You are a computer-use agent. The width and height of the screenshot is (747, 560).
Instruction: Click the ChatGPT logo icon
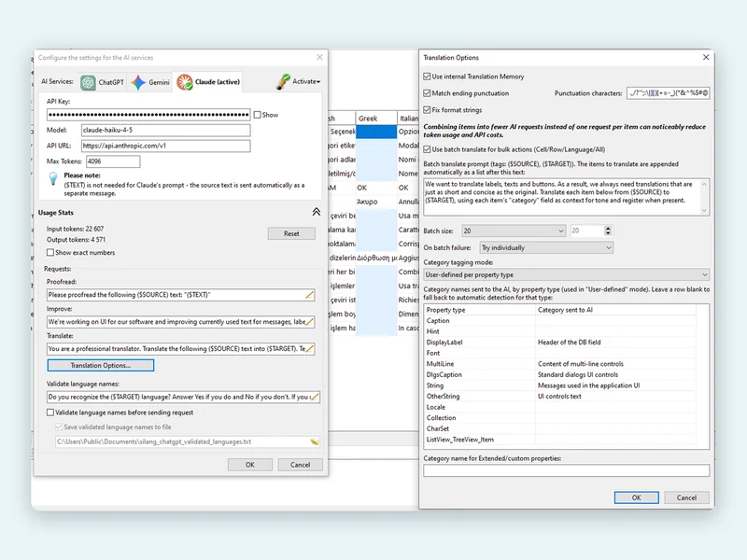click(x=88, y=82)
